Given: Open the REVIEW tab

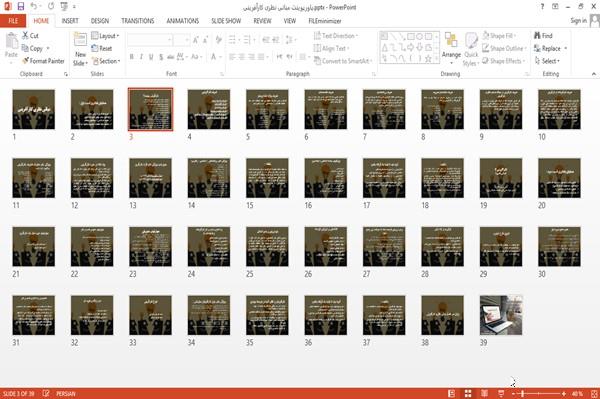Looking at the screenshot, I should (262, 21).
